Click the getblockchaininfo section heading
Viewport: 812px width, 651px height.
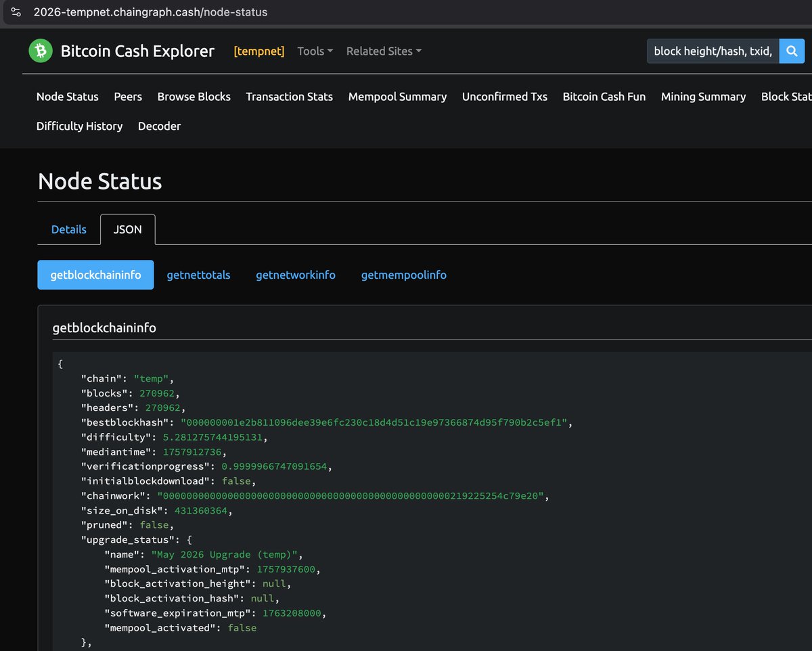pos(104,328)
